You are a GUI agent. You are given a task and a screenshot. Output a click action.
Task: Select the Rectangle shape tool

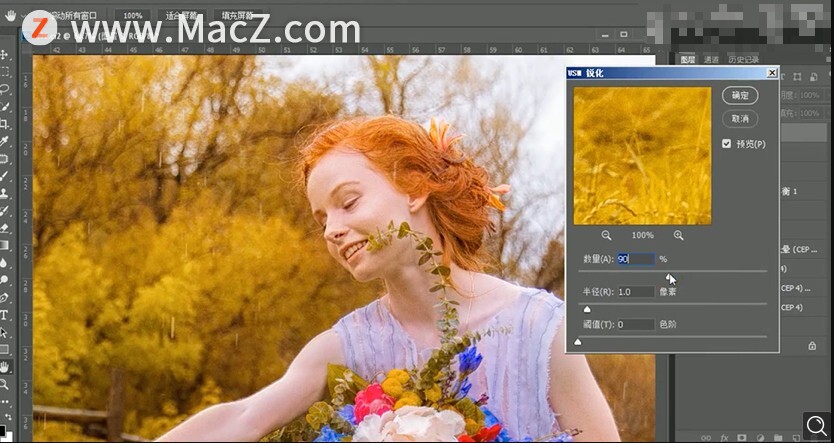tap(4, 349)
